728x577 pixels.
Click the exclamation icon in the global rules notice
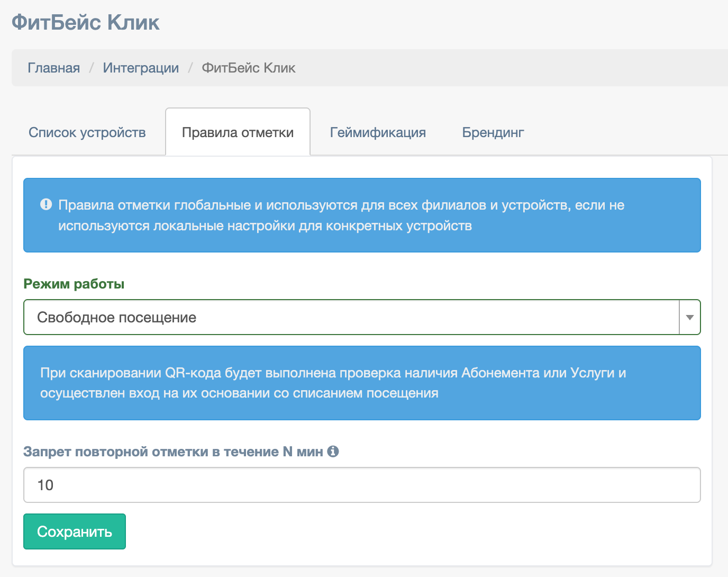[46, 204]
